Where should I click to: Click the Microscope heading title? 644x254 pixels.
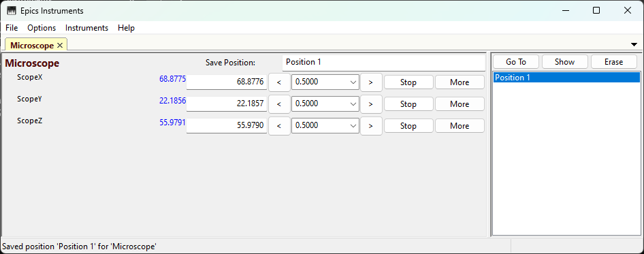32,63
